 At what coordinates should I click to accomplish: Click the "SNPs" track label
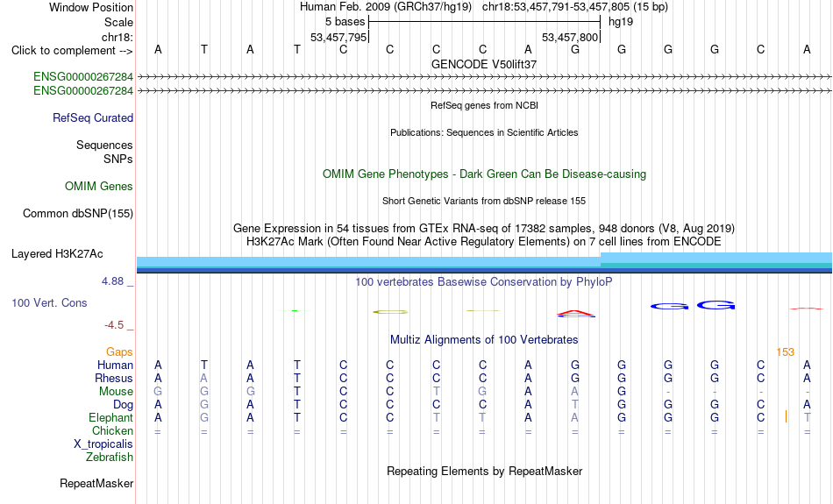click(x=118, y=159)
